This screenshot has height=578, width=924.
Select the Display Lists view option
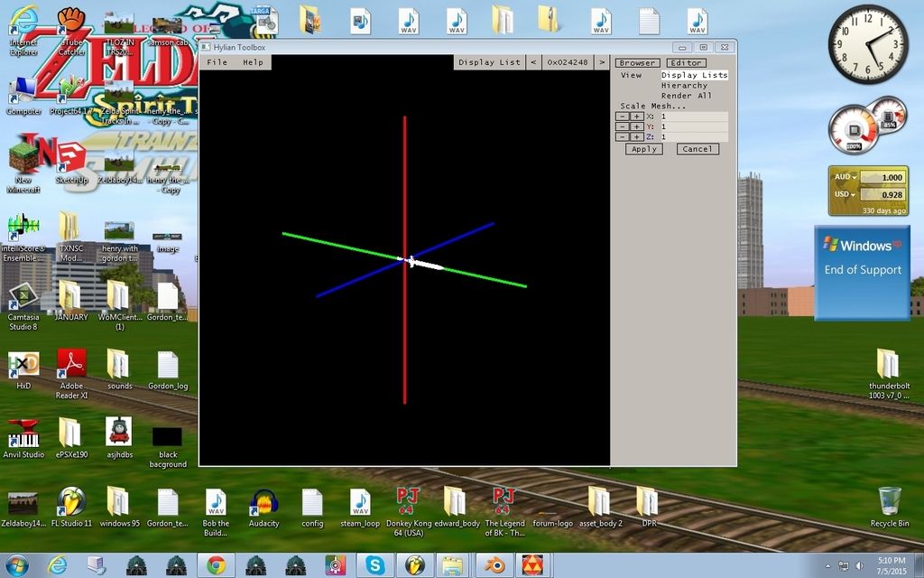point(694,75)
